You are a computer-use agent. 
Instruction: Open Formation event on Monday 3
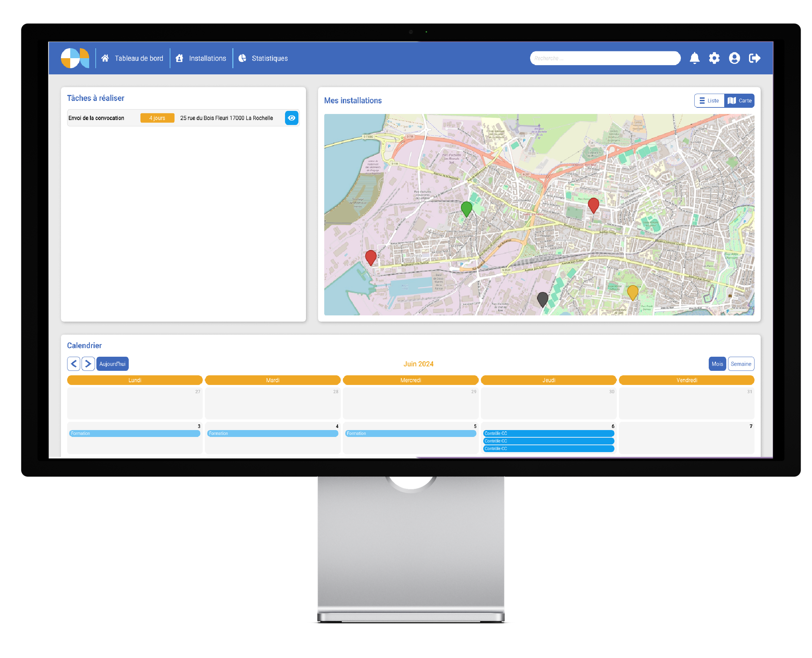point(135,433)
